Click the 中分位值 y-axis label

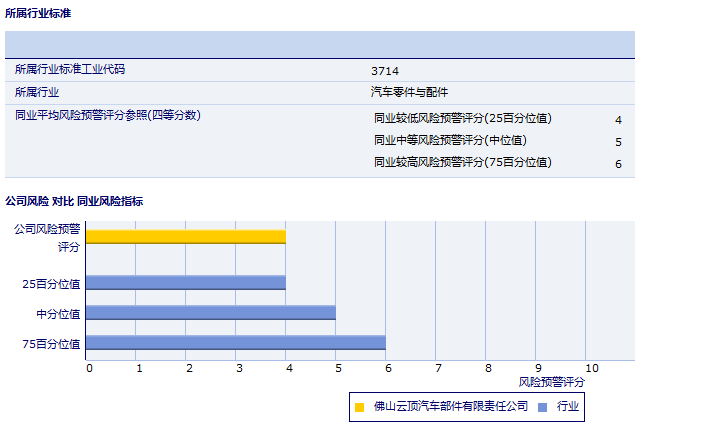[x=58, y=314]
